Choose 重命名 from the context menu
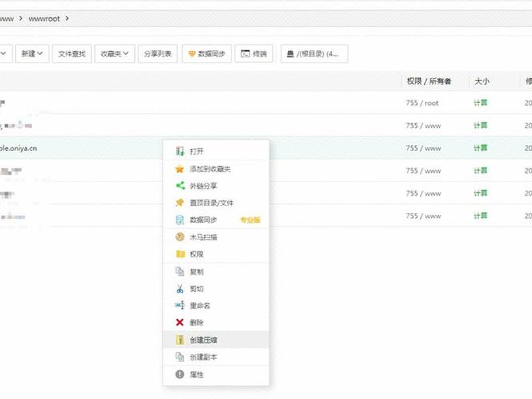 [215, 305]
